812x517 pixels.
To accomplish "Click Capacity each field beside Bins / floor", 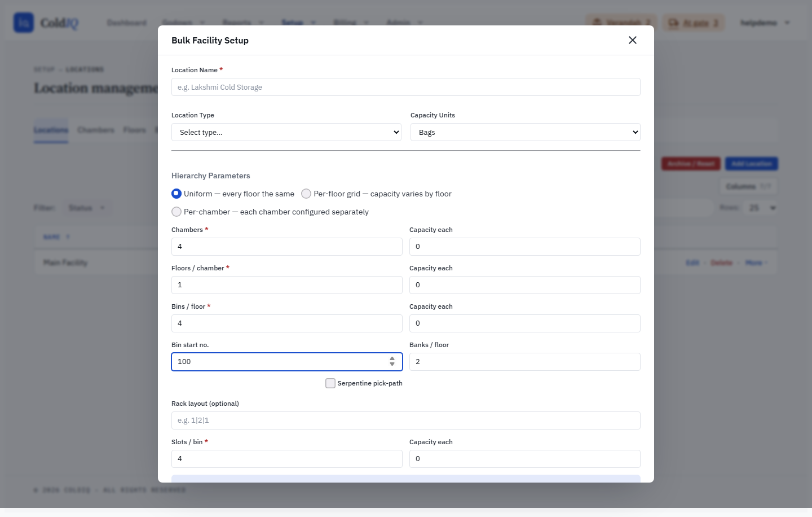I will pos(525,323).
